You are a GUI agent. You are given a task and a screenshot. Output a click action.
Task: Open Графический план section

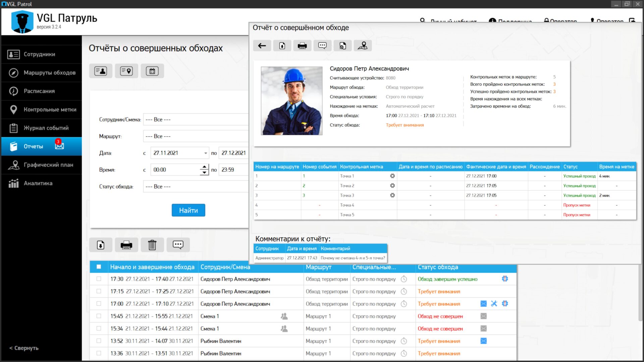(x=42, y=165)
